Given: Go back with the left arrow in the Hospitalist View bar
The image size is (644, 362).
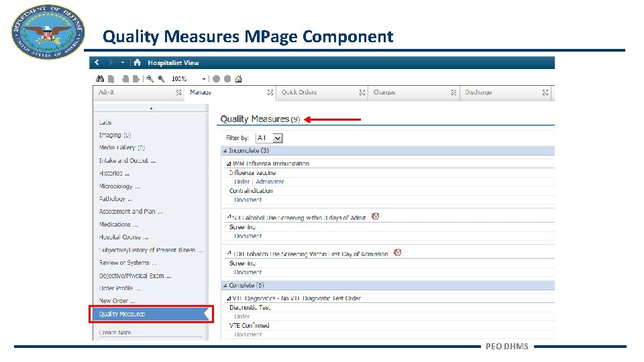Looking at the screenshot, I should (x=97, y=62).
